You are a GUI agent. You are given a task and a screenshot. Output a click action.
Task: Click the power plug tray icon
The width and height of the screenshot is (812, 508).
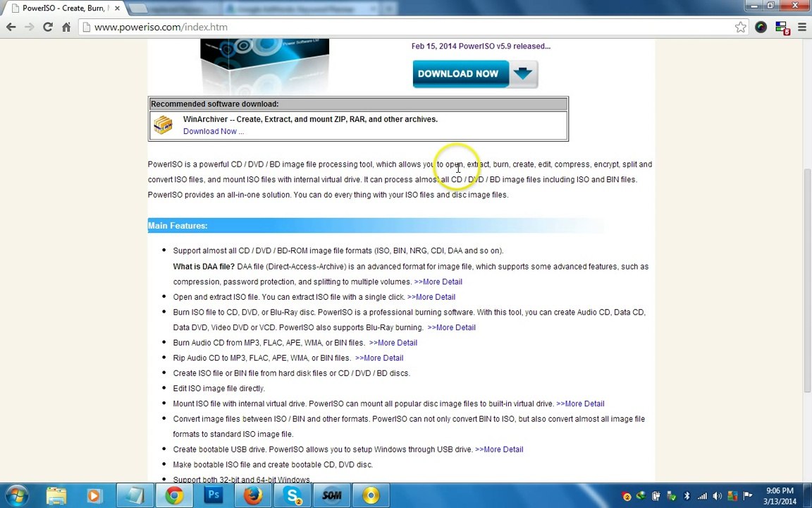656,496
